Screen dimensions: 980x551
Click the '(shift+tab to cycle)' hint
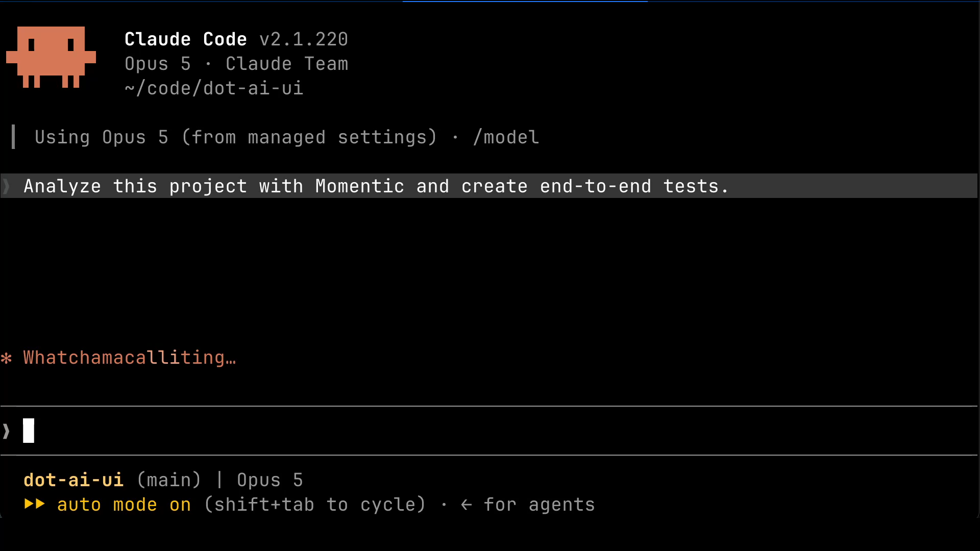click(315, 505)
